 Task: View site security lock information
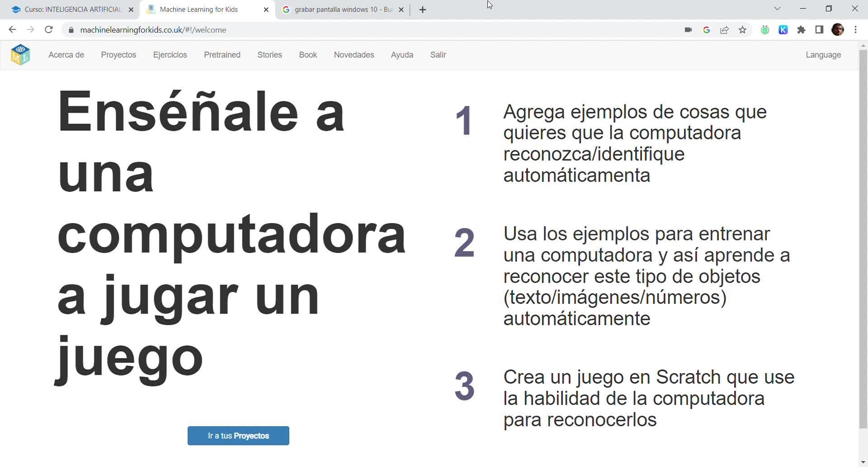(71, 30)
